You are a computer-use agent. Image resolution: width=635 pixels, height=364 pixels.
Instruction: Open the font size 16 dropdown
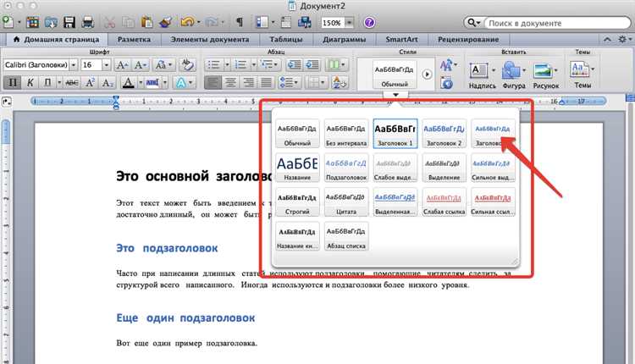(106, 65)
